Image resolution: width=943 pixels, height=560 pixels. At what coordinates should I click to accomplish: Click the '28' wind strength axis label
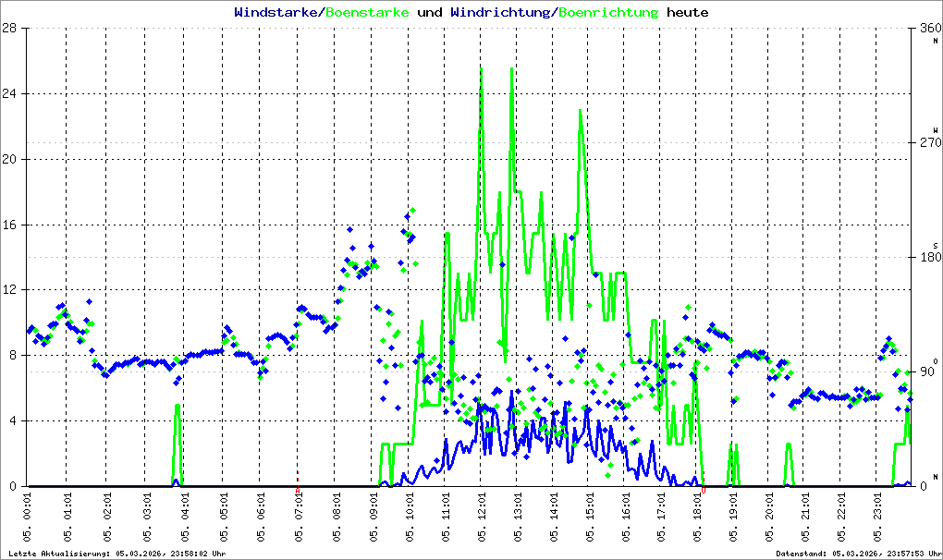pyautogui.click(x=9, y=29)
